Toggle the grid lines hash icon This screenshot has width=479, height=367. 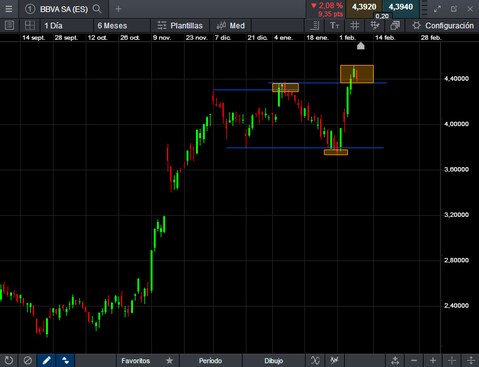tap(354, 26)
